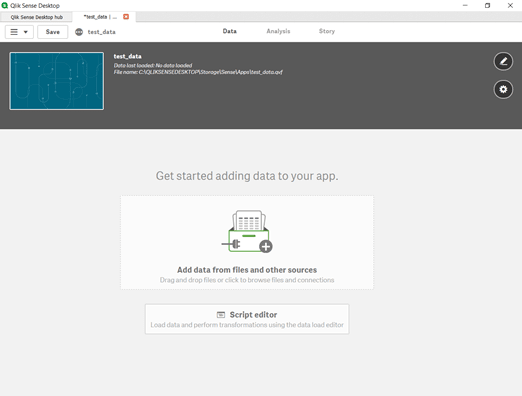Click the teal app thumbnail image
The image size is (522, 396).
(57, 81)
